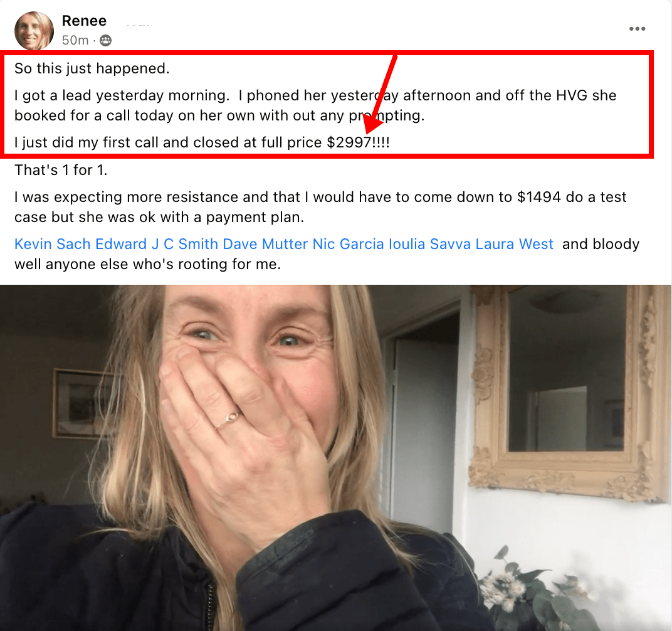Click the $1494 amount in the post

tap(538, 197)
